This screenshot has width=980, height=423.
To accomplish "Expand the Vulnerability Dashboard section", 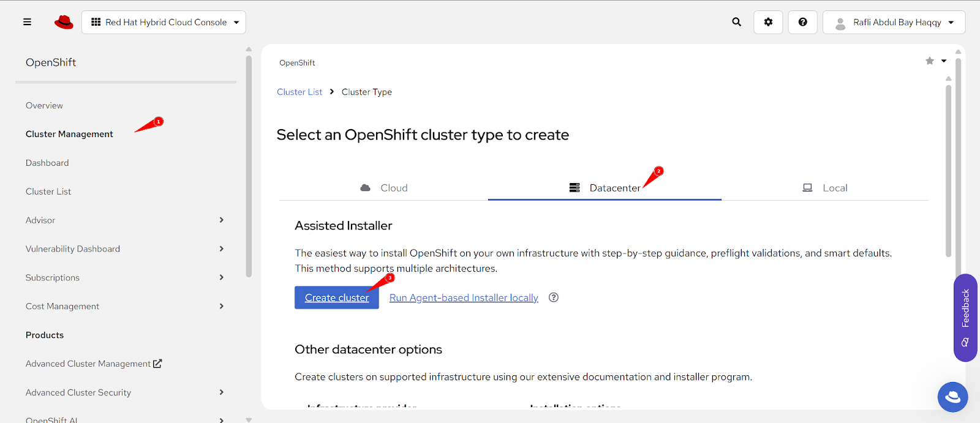I will [x=221, y=249].
